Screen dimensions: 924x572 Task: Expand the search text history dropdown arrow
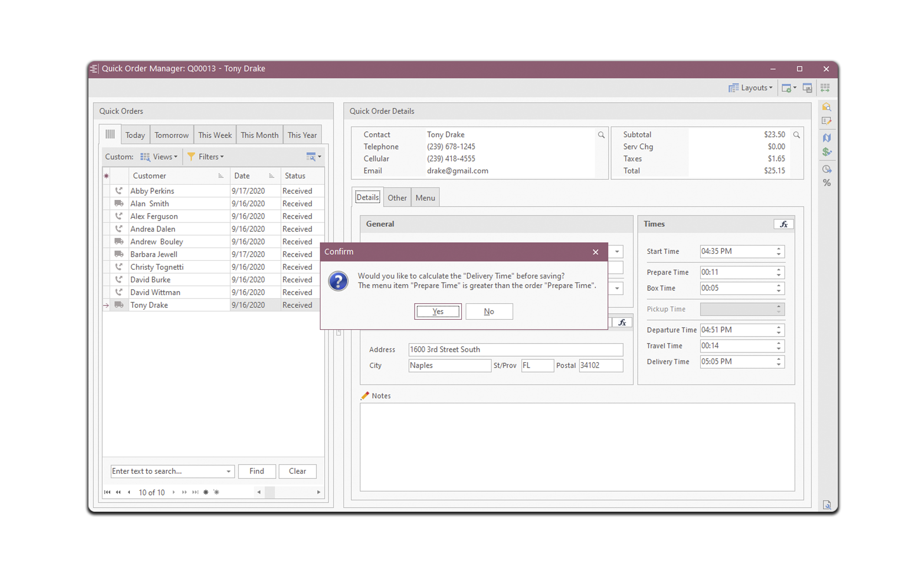(x=228, y=472)
